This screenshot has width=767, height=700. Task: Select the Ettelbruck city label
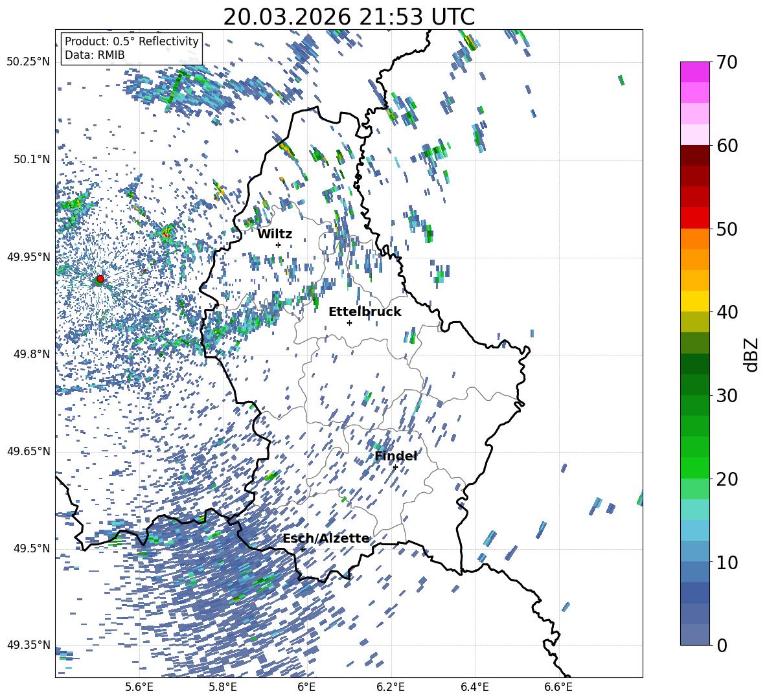coord(365,311)
